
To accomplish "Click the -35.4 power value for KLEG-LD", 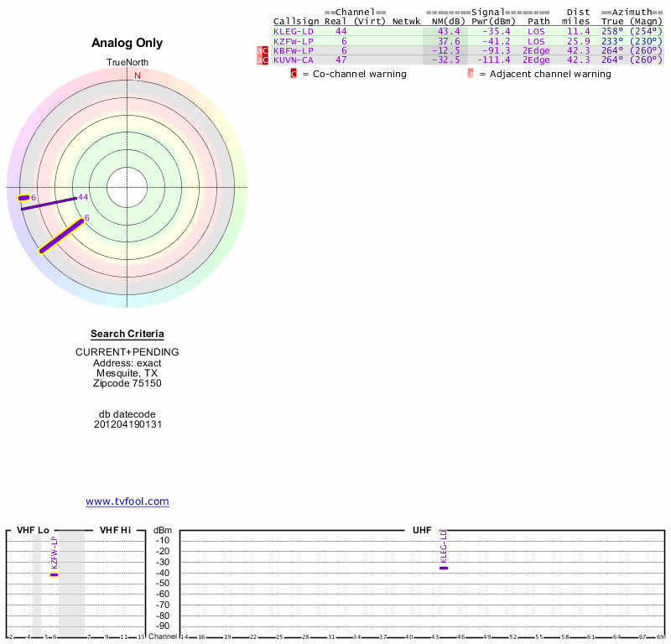I will 497,32.
